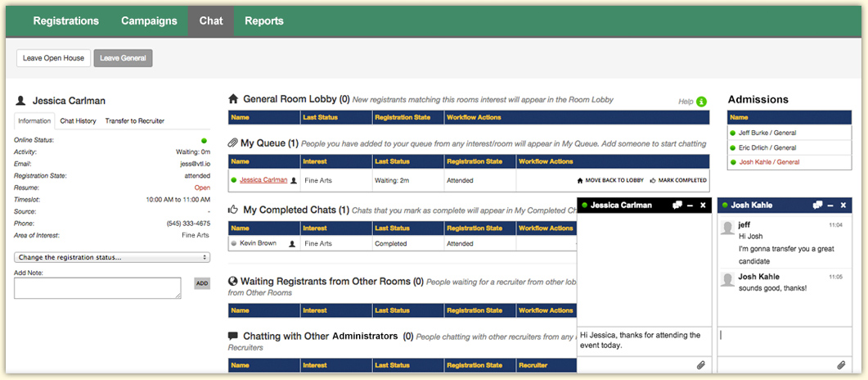This screenshot has height=380, width=868.
Task: Click attachment paperclip in Josh Kahle chat
Action: 841,364
